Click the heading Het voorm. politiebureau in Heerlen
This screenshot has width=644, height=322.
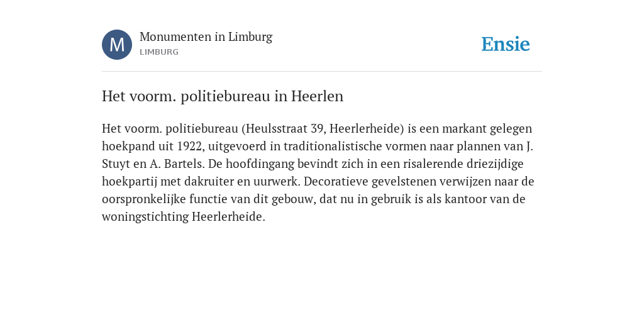pyautogui.click(x=223, y=96)
